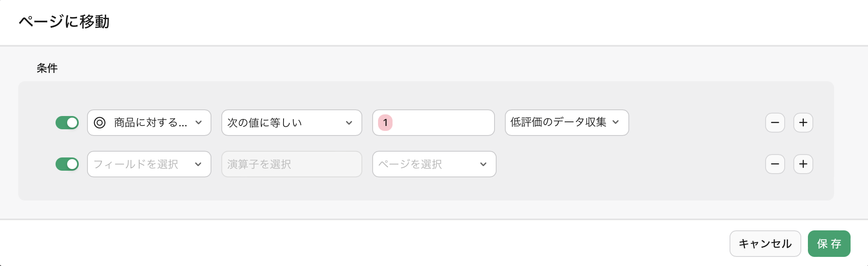Click the chevron beside 低評価のデータ収集
Screen dimensions: 868x266
(x=616, y=123)
